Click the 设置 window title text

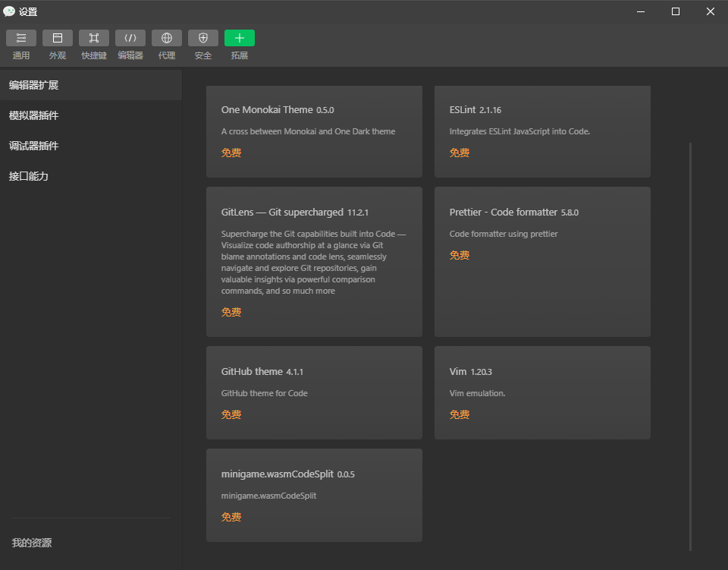point(28,11)
